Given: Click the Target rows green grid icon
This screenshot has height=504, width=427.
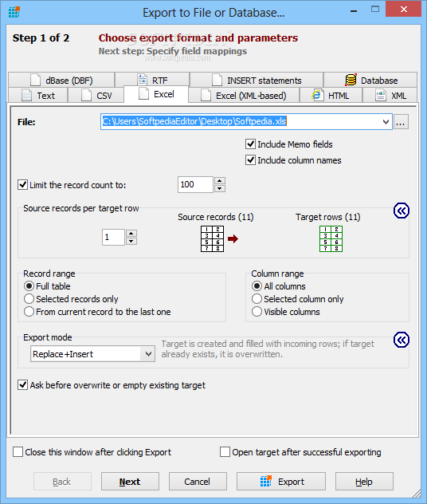Looking at the screenshot, I should click(331, 238).
